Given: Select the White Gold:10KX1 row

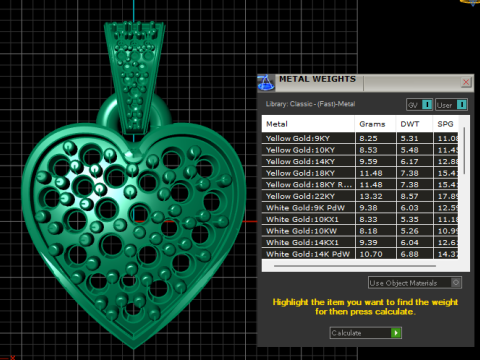Looking at the screenshot, I should [360, 219].
